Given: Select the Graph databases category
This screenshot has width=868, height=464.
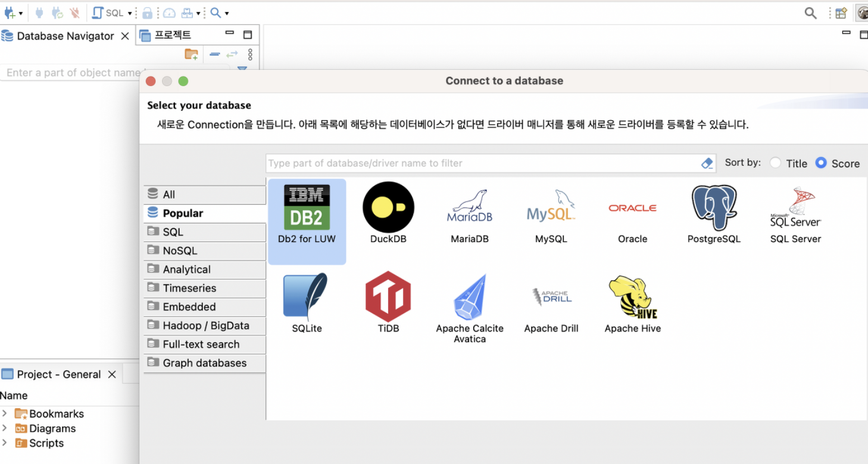Looking at the screenshot, I should point(205,363).
